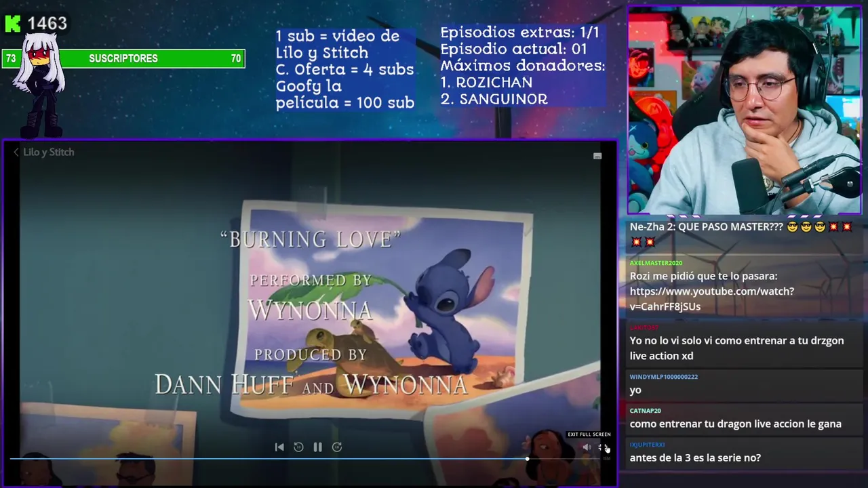Click the SUSCRIPTORES green goal bar

pyautogui.click(x=123, y=59)
